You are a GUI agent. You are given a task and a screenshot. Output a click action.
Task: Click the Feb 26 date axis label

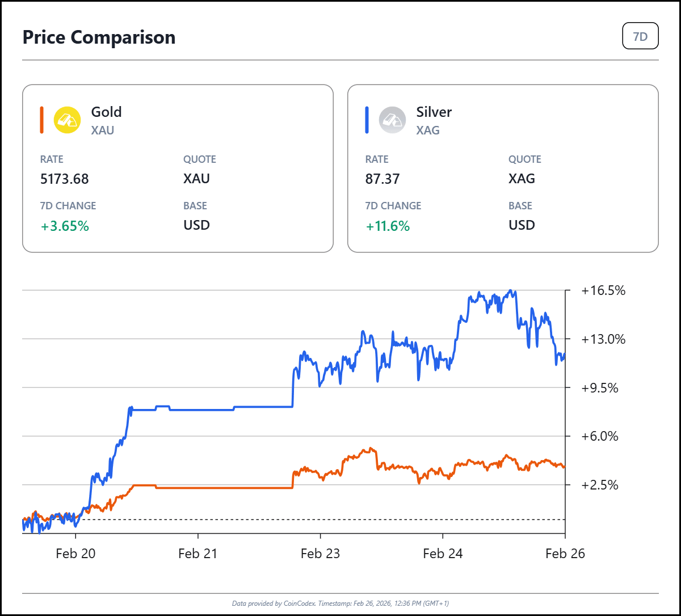[x=565, y=554]
